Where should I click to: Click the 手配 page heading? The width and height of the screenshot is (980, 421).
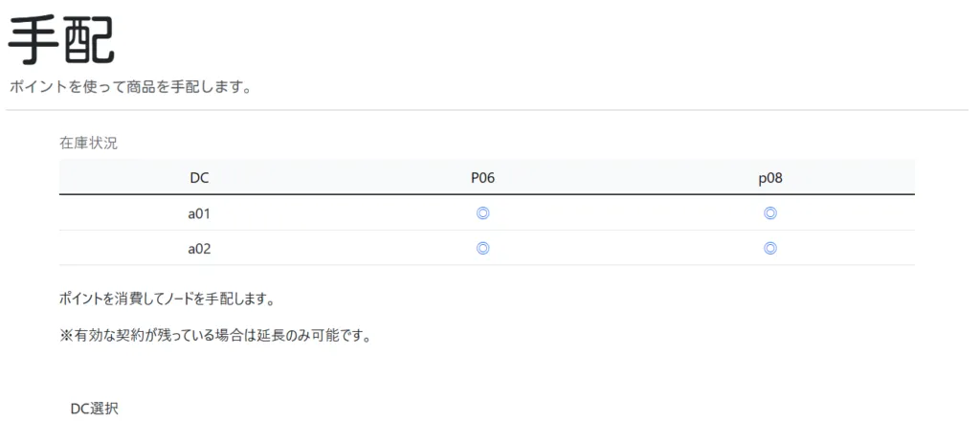(61, 40)
